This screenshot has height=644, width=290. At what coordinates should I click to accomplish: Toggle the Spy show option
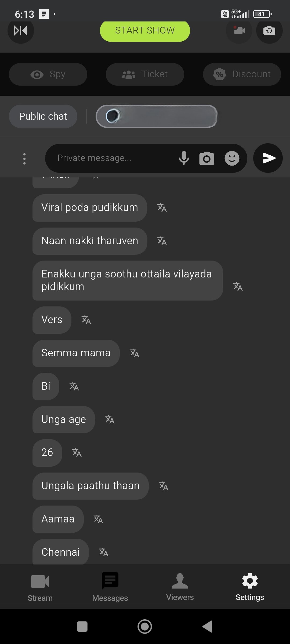[48, 74]
